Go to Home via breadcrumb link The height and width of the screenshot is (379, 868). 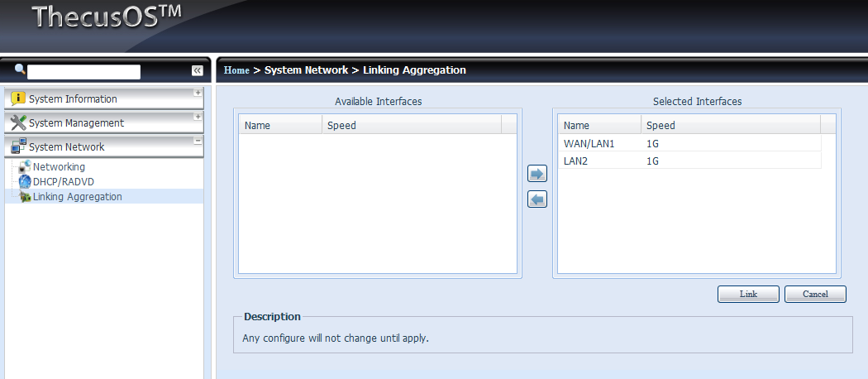pos(236,70)
